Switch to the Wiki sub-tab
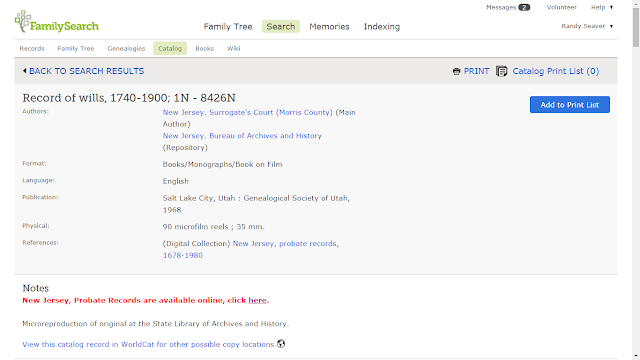Screen dimensions: 640x360 [233, 48]
